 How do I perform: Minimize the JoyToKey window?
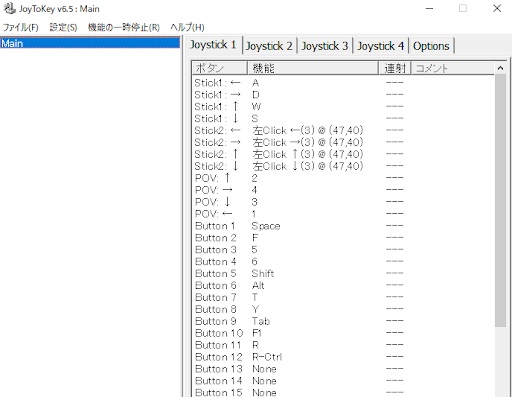(429, 8)
